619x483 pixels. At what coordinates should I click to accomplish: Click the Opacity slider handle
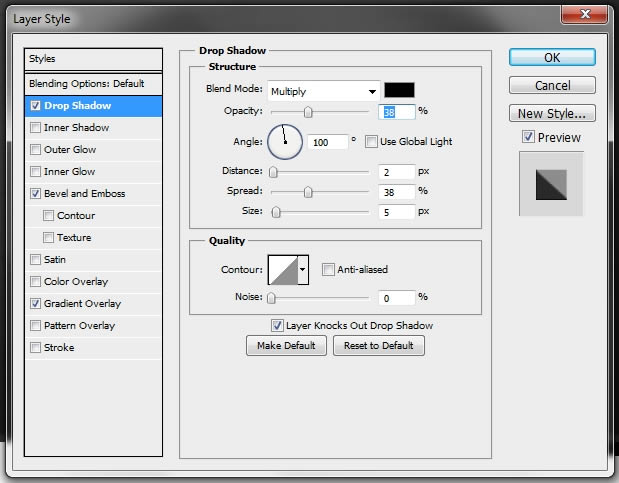tap(308, 112)
